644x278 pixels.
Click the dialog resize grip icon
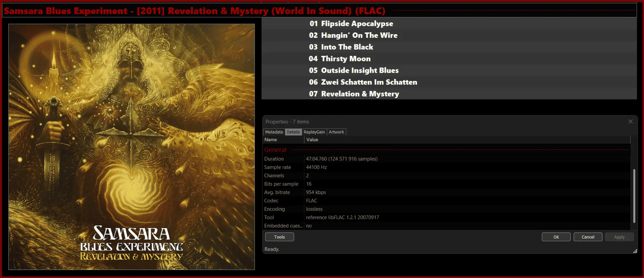[x=635, y=251]
